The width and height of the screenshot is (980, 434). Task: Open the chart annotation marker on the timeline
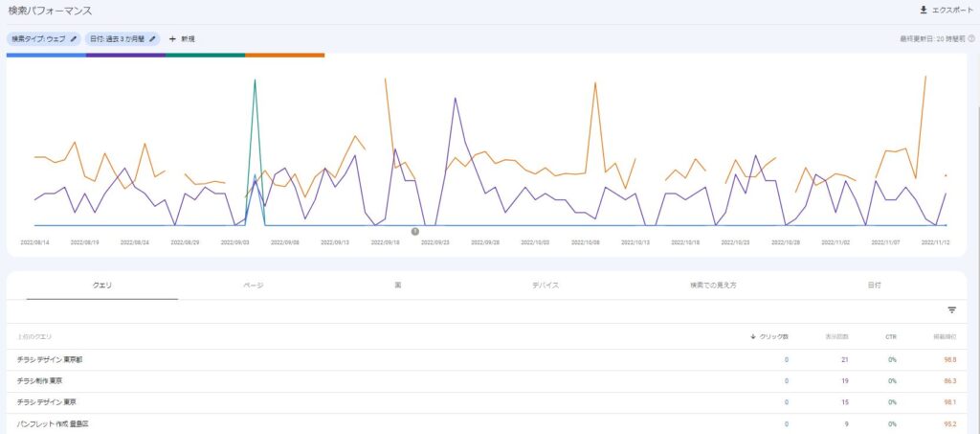(415, 232)
